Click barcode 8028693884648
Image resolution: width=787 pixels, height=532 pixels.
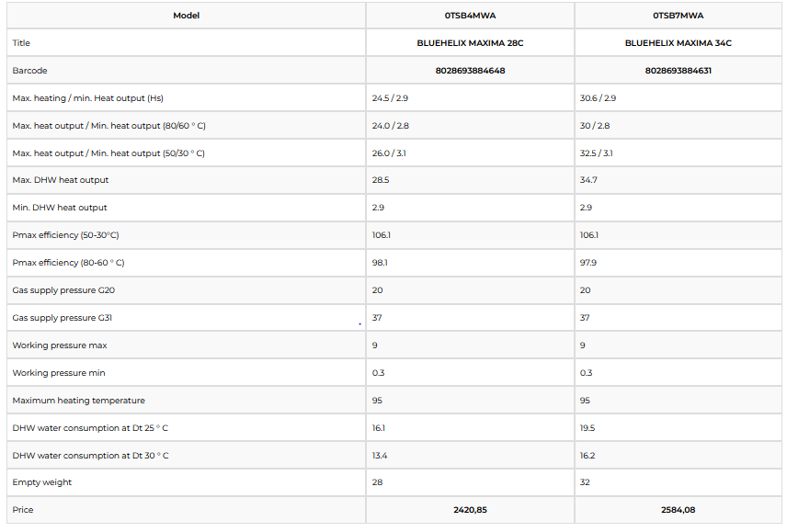(470, 71)
